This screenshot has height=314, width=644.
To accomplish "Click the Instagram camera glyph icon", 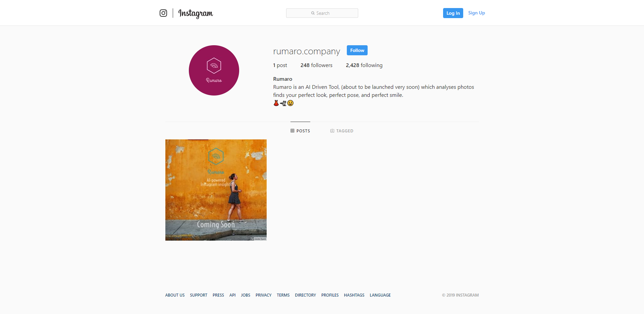I will 163,13.
